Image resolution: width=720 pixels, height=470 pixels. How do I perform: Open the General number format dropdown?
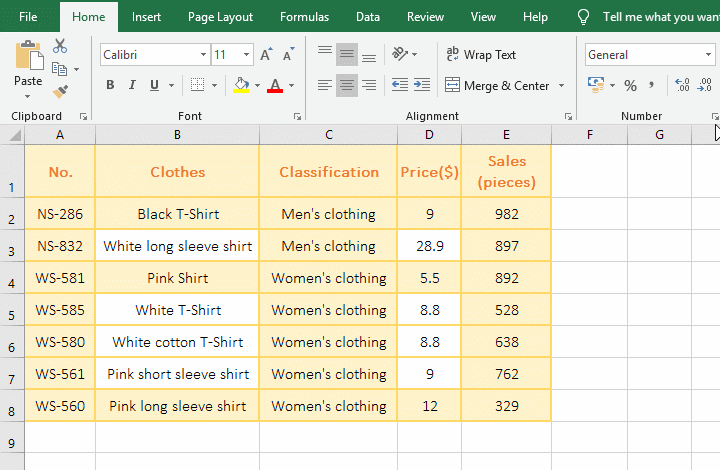[x=708, y=55]
